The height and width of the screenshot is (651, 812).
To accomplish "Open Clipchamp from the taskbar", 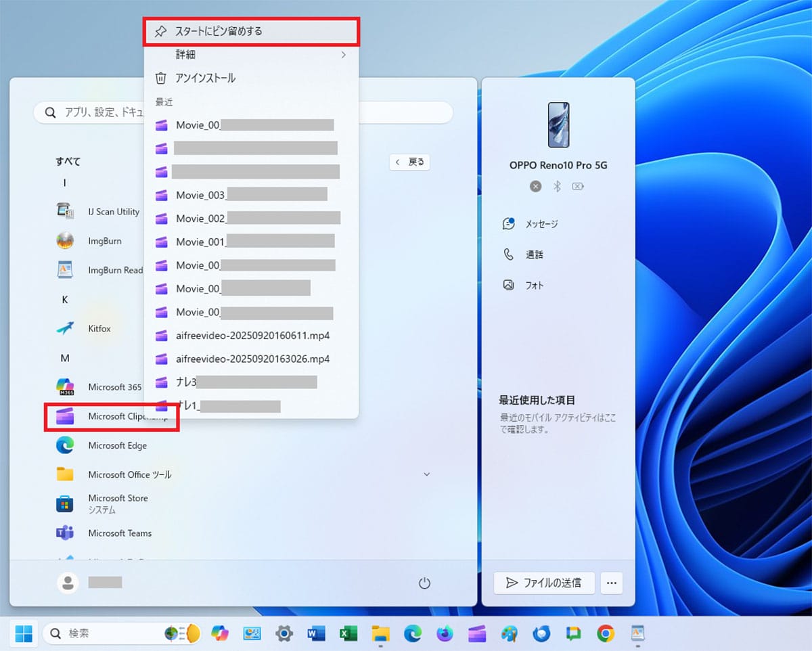I will click(477, 633).
